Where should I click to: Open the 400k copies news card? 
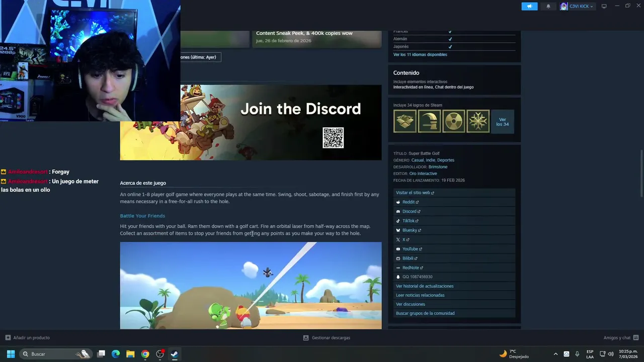tap(316, 38)
